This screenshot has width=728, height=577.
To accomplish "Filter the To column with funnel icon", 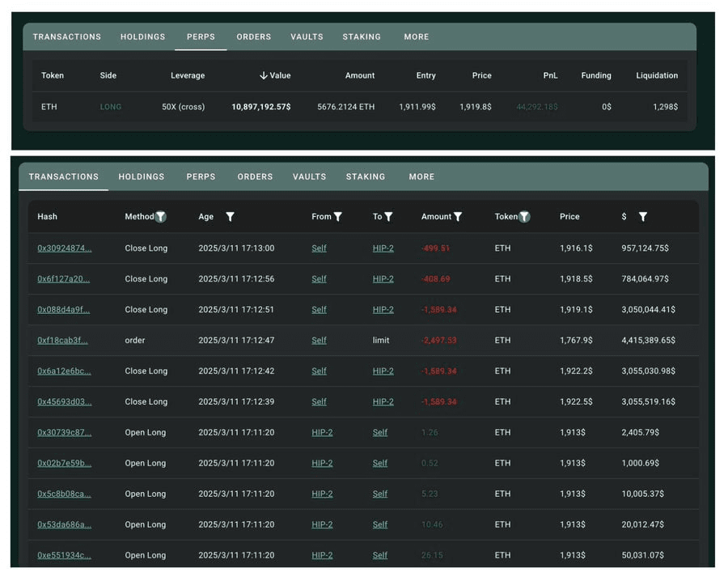I will [388, 217].
